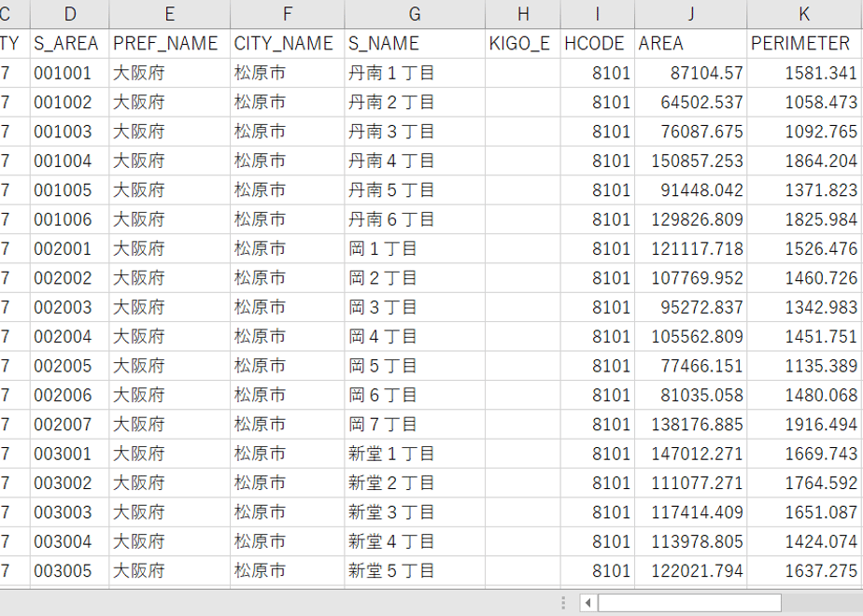Click AREA value 91448.042

[x=691, y=190]
